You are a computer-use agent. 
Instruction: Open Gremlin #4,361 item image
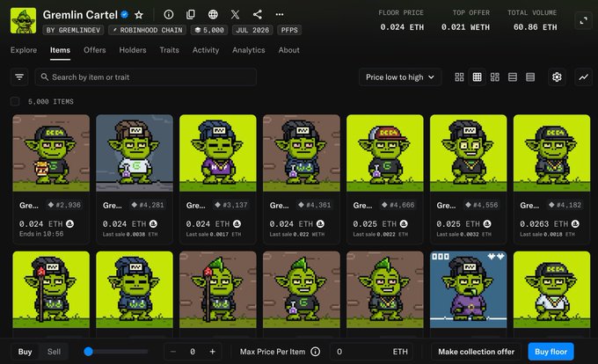pyautogui.click(x=302, y=153)
